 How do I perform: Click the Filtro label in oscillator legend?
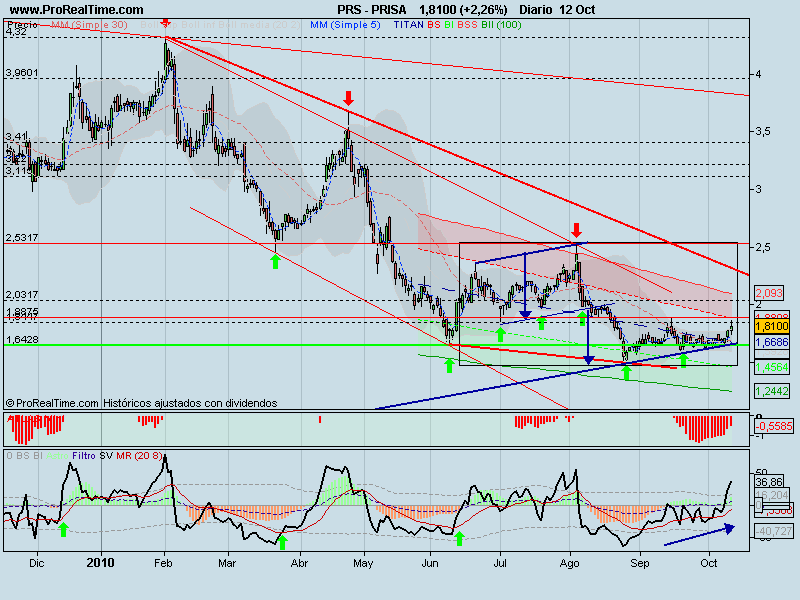(84, 456)
